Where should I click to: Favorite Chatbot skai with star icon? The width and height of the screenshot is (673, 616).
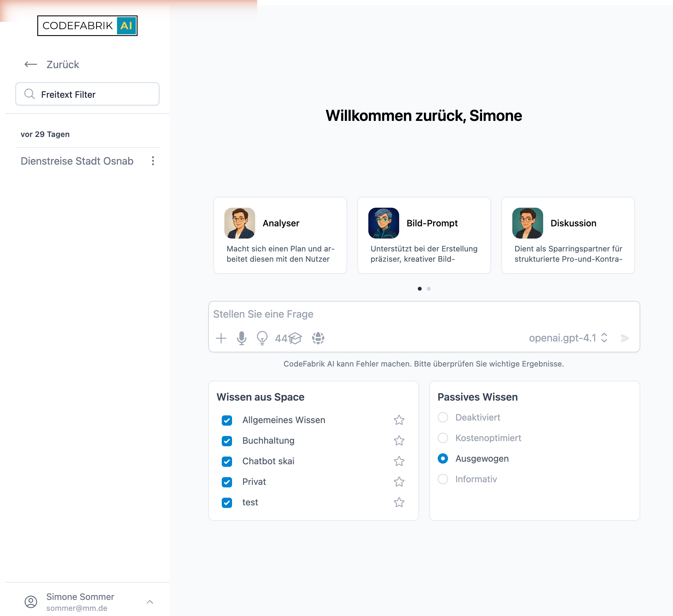click(399, 461)
